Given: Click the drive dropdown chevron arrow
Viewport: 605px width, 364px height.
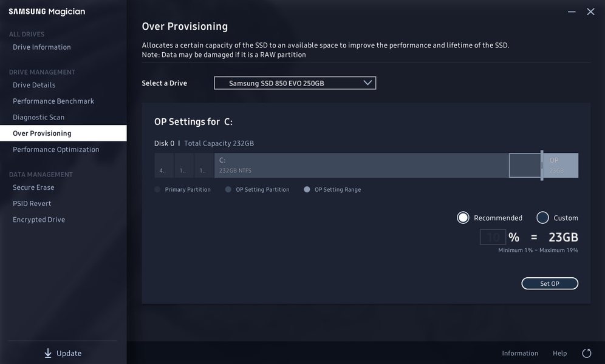Looking at the screenshot, I should 367,83.
